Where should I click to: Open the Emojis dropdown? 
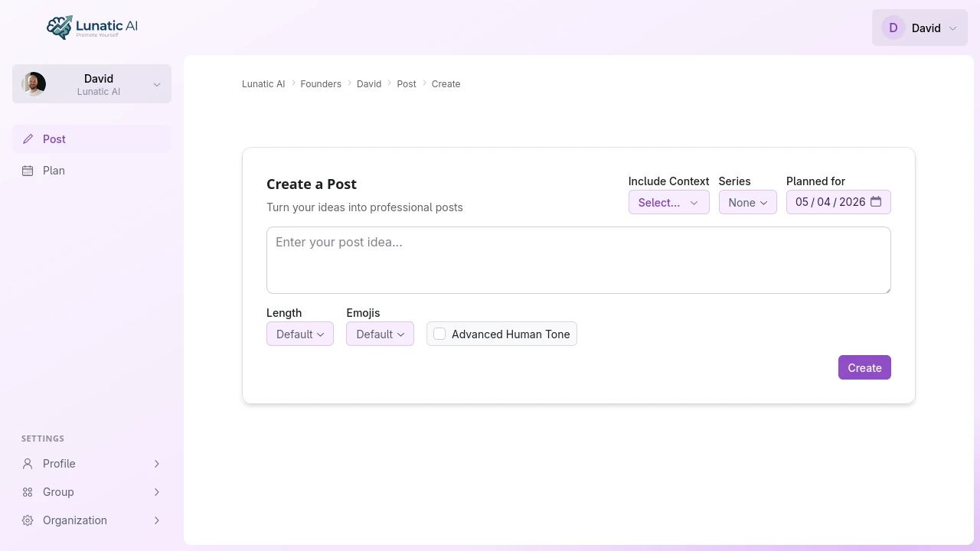coord(380,334)
